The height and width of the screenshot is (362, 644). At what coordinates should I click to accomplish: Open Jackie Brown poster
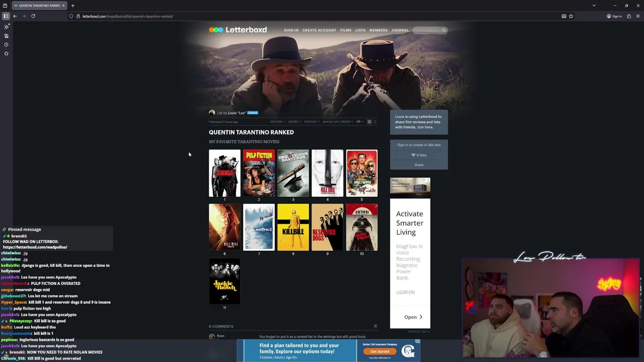pyautogui.click(x=224, y=282)
